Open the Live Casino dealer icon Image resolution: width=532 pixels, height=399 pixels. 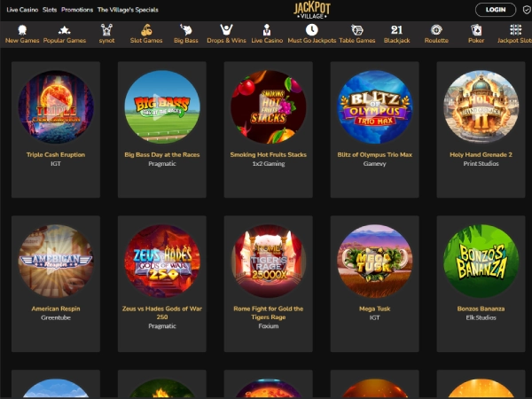(x=267, y=30)
